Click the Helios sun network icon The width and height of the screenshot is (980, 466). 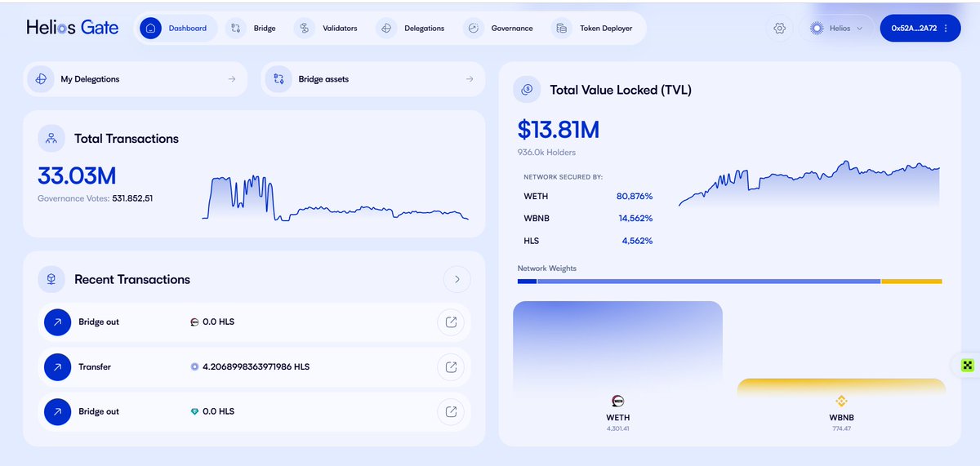click(x=816, y=28)
